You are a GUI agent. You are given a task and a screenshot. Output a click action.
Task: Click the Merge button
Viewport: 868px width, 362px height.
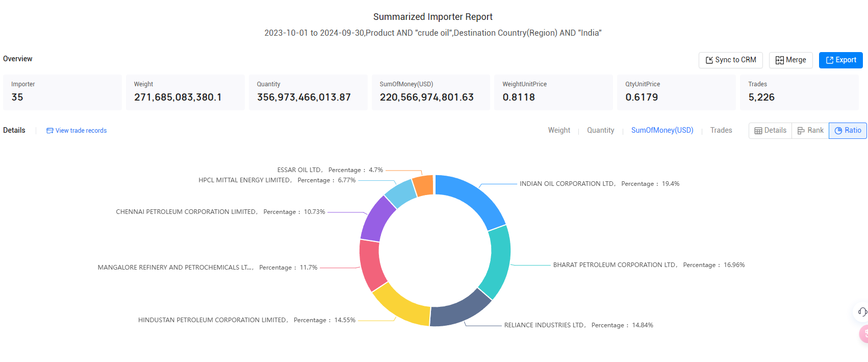coord(790,60)
